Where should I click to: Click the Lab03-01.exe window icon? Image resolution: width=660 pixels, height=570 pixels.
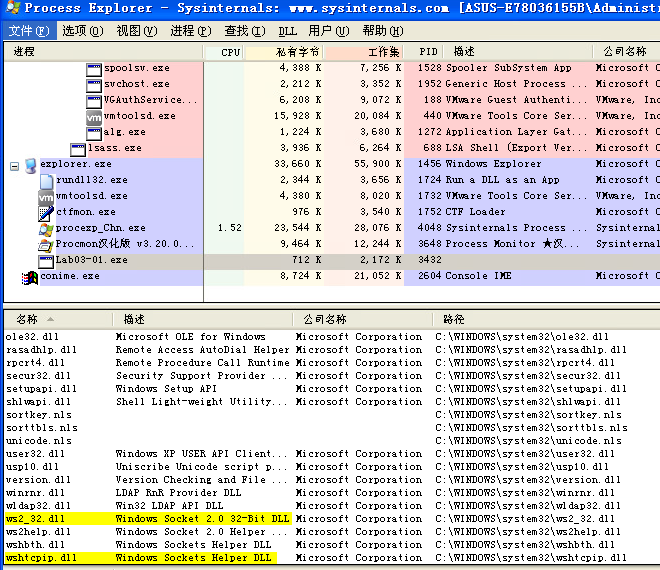point(46,261)
